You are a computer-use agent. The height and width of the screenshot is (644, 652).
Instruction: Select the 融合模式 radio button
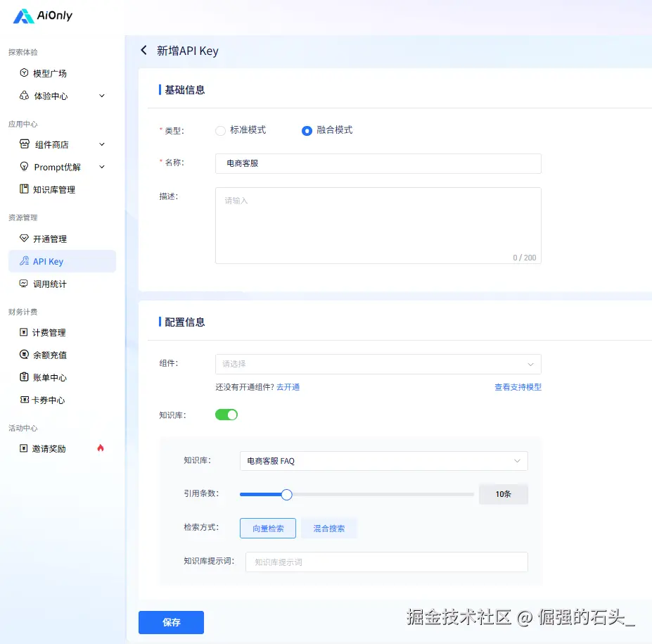pos(307,131)
